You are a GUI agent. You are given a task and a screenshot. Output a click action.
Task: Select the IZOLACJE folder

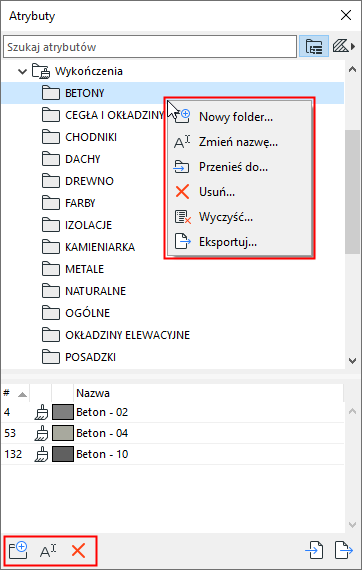tap(88, 225)
